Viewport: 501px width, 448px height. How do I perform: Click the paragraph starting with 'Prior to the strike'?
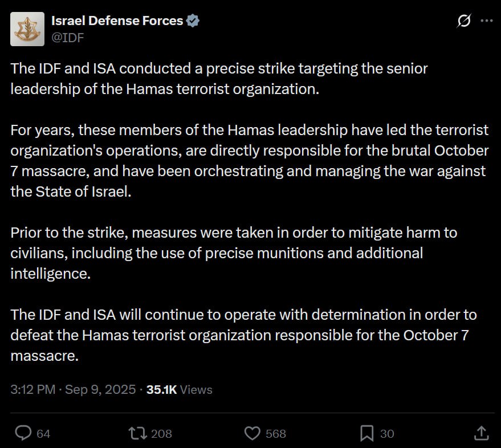(234, 253)
